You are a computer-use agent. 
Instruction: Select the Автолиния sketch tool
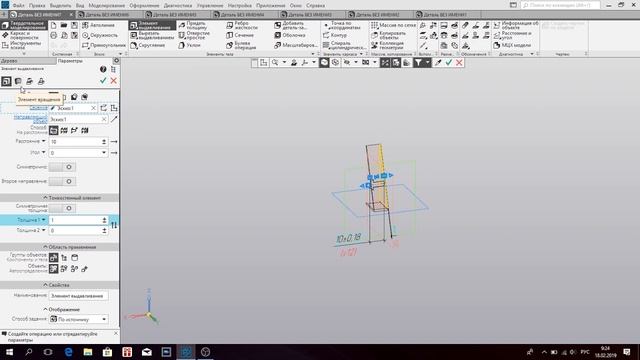(x=98, y=25)
